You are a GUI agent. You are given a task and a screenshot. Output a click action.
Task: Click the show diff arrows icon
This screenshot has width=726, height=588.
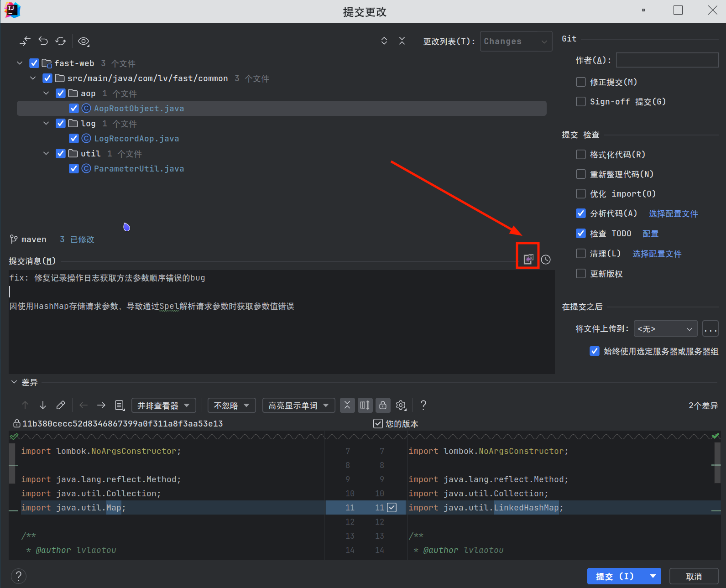(25, 41)
